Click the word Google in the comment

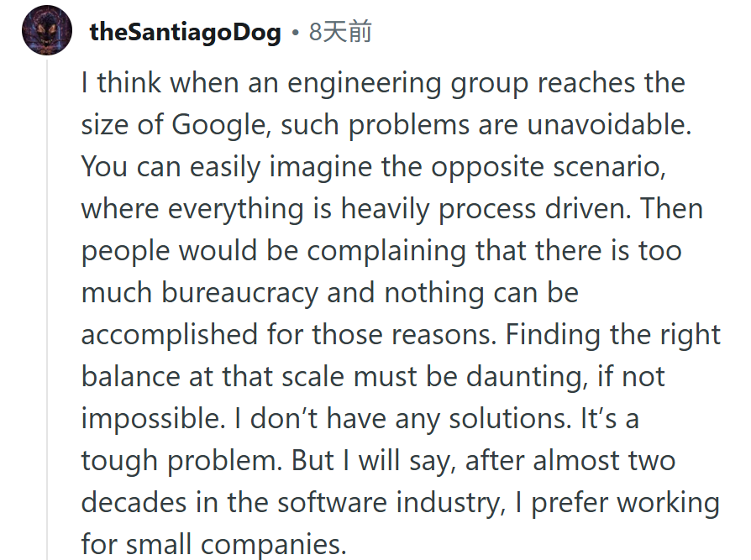[x=219, y=125]
